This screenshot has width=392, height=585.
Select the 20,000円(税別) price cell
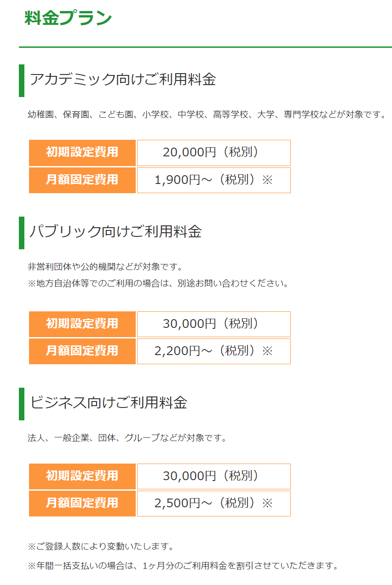click(x=214, y=153)
